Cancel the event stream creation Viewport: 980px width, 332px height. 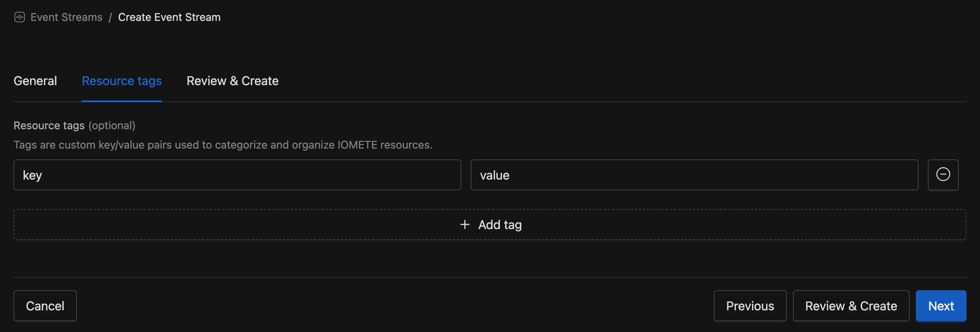(x=45, y=306)
